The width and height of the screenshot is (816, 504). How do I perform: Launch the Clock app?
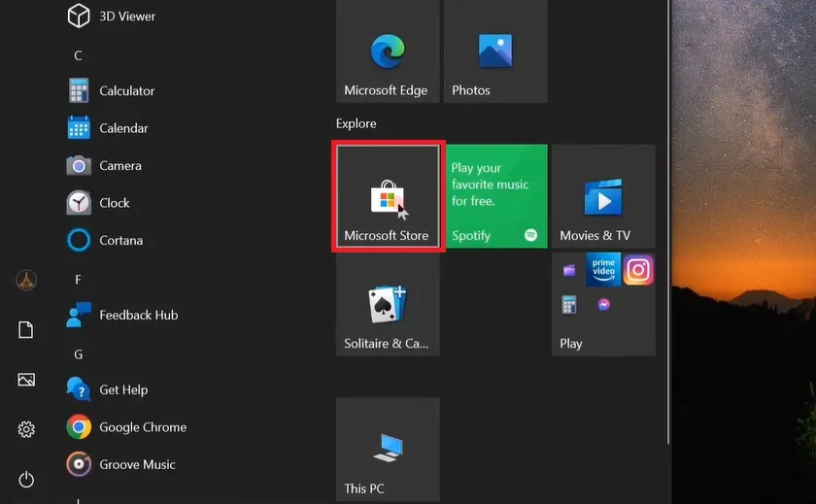(x=98, y=203)
